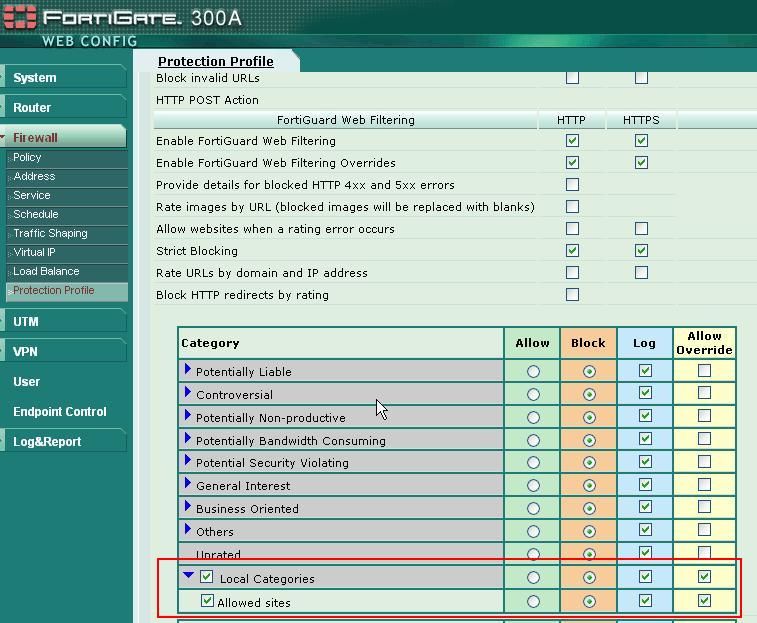The width and height of the screenshot is (757, 623).
Task: Open the UTM menu section
Action: [26, 322]
